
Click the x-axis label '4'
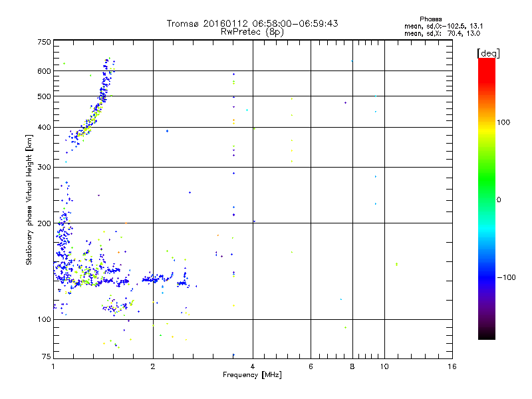point(253,366)
